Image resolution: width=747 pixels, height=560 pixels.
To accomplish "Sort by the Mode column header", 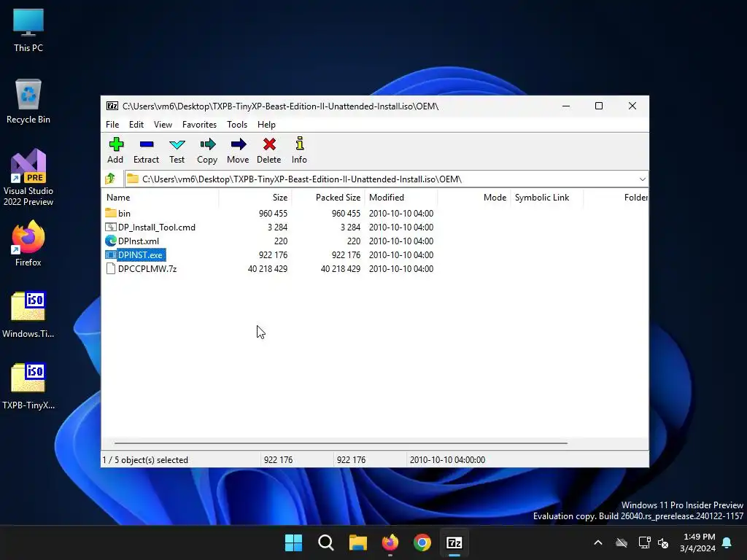I will tap(474, 197).
